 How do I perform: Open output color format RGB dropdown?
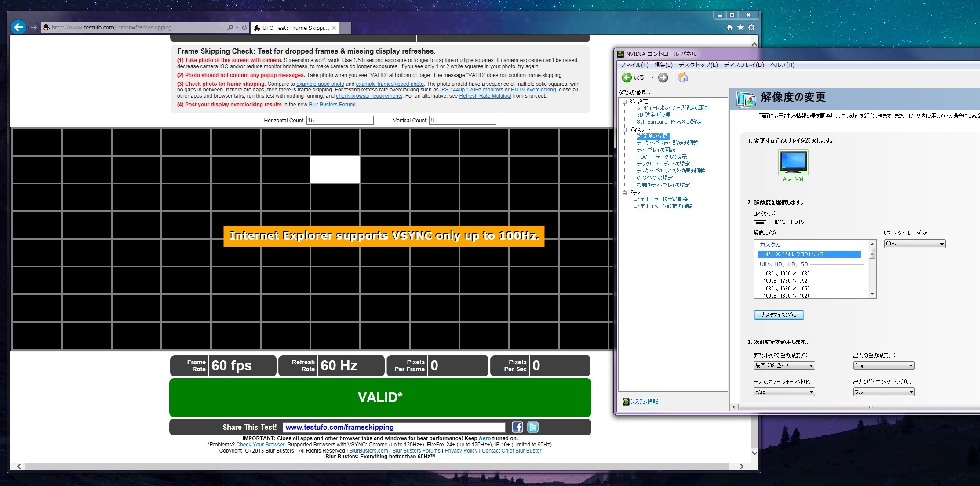pos(784,392)
